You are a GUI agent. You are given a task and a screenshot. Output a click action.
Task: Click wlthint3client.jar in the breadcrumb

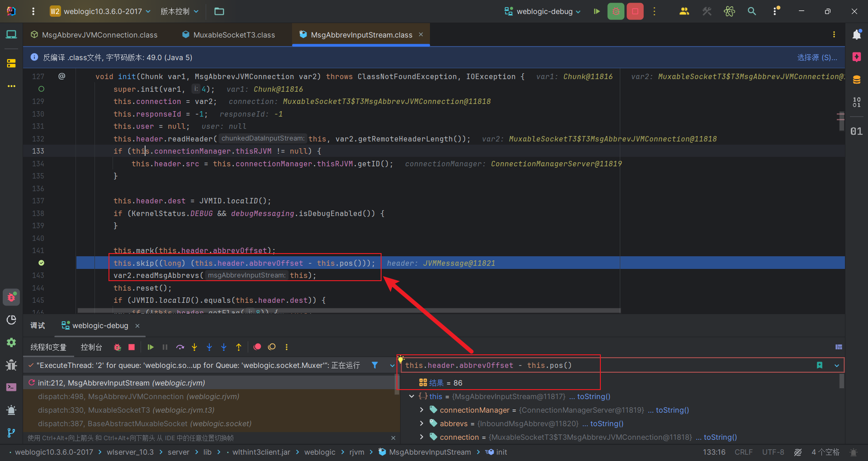261,452
